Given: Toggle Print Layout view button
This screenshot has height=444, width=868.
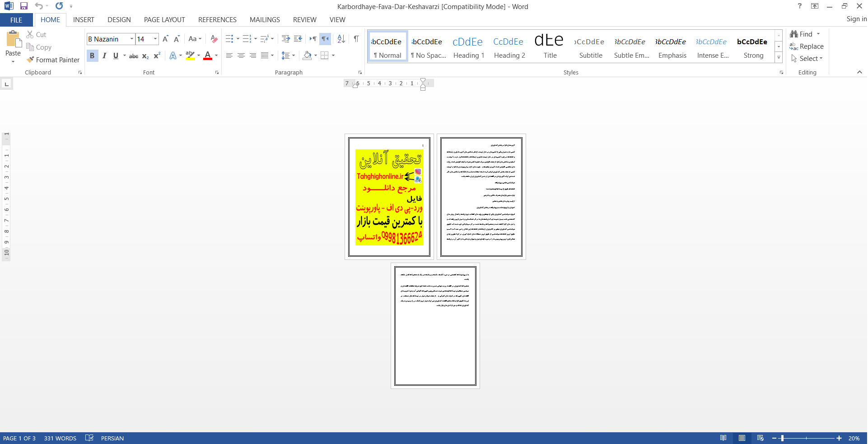Looking at the screenshot, I should [742, 438].
